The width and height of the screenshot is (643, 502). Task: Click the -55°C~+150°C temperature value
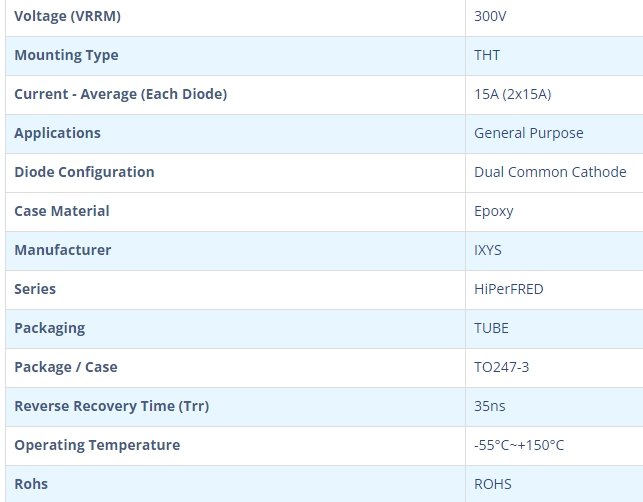point(526,445)
